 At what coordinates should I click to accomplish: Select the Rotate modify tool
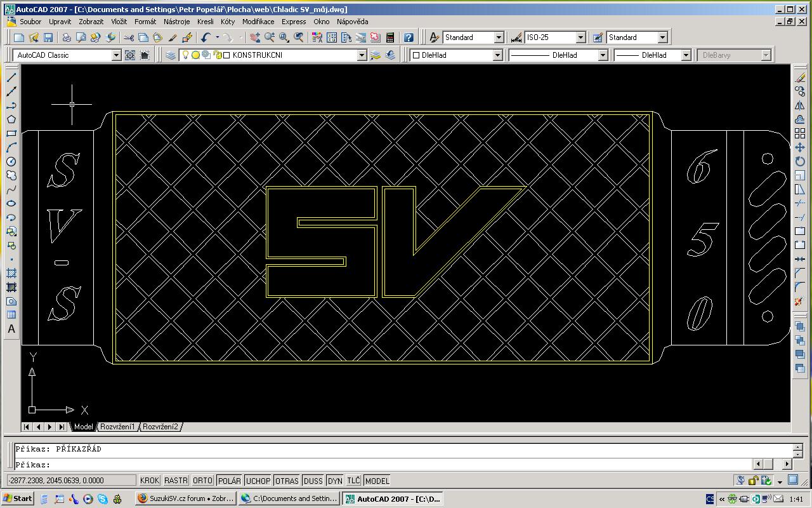point(800,161)
